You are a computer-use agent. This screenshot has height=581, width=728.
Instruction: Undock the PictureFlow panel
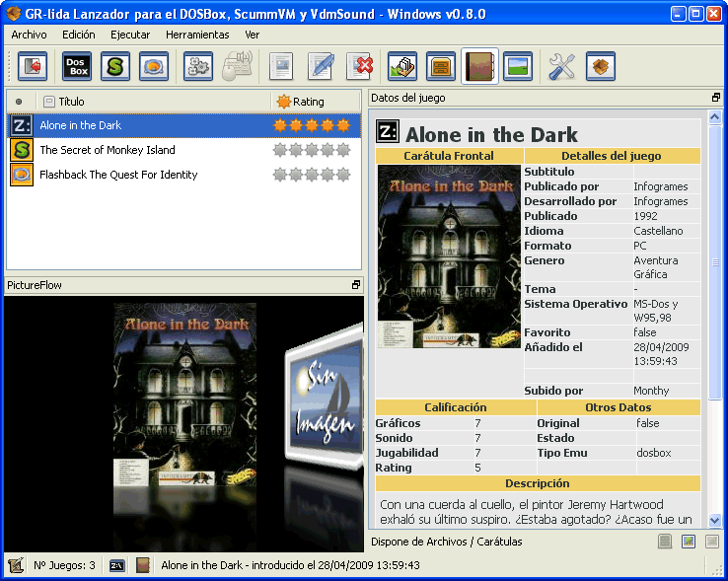point(356,285)
